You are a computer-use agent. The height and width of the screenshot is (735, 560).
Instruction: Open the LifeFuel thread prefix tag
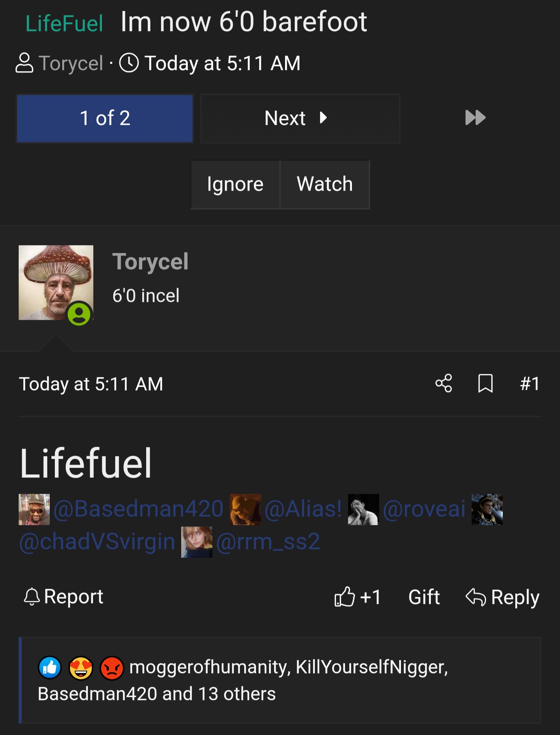(x=64, y=23)
